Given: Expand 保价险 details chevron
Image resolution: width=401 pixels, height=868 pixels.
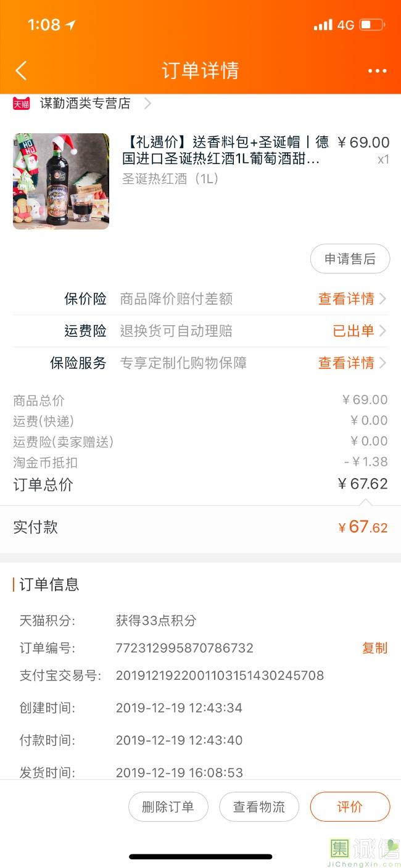Looking at the screenshot, I should [383, 299].
